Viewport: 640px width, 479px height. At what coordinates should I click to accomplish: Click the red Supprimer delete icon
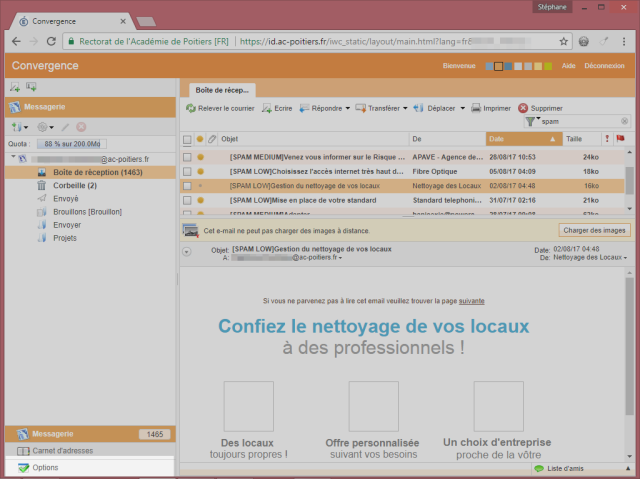[523, 108]
